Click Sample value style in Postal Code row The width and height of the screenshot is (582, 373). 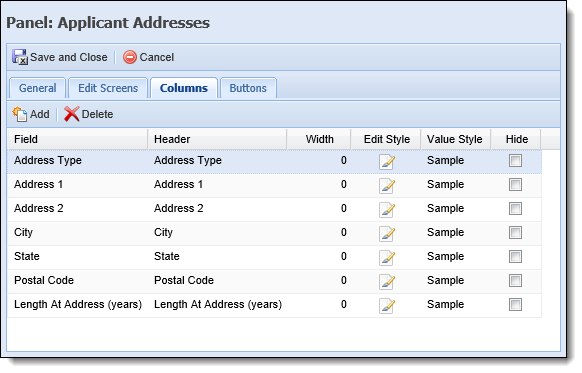(x=445, y=281)
